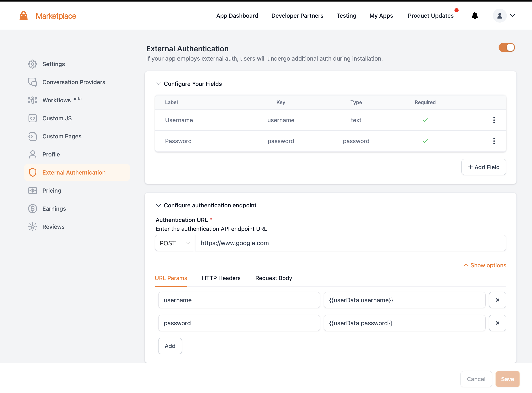
Task: Click the Reviews star icon
Action: 33,227
